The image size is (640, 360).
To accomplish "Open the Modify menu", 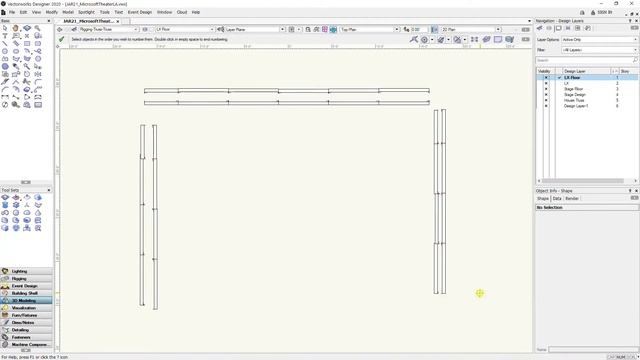I will point(52,12).
